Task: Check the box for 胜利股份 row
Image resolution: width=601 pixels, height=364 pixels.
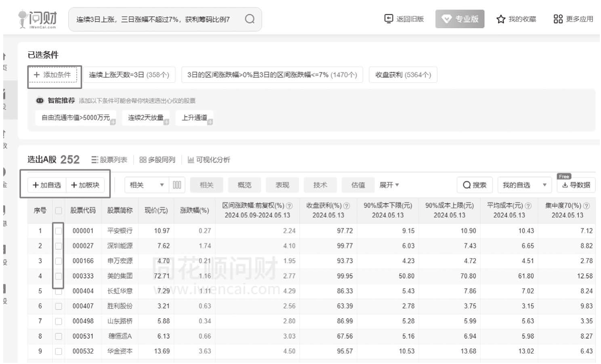Action: click(59, 306)
